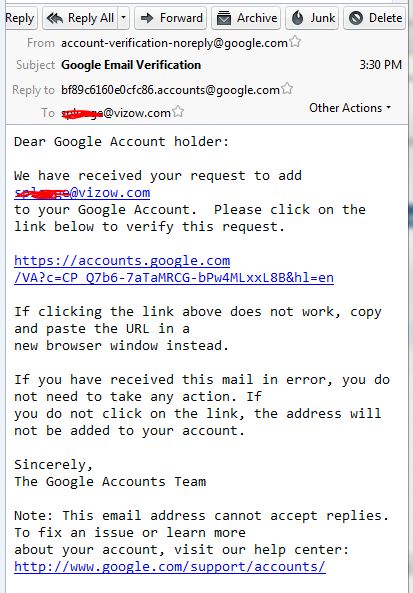Click the VA?c=CP_Q7b6 link line
Screen dimensions: 413x593
point(174,278)
